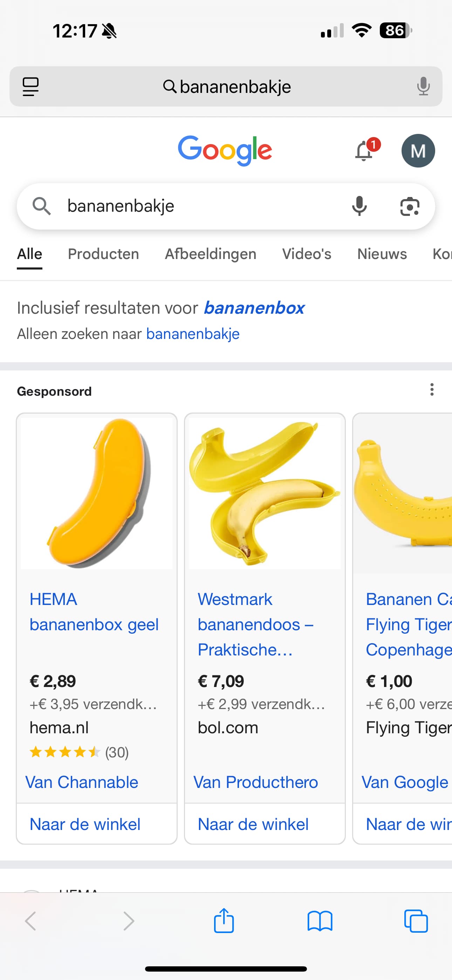Select the Video's tab
Image resolution: width=452 pixels, height=980 pixels.
click(x=306, y=254)
